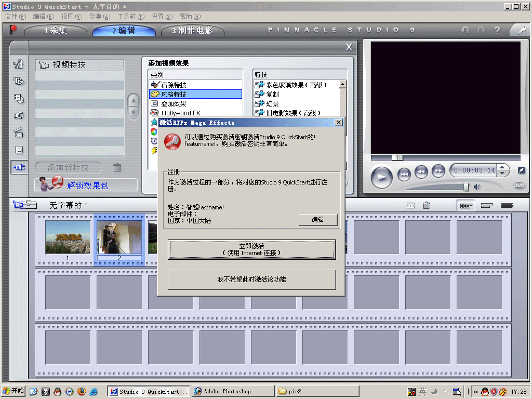Click 立即激活 activate now button

(x=252, y=249)
